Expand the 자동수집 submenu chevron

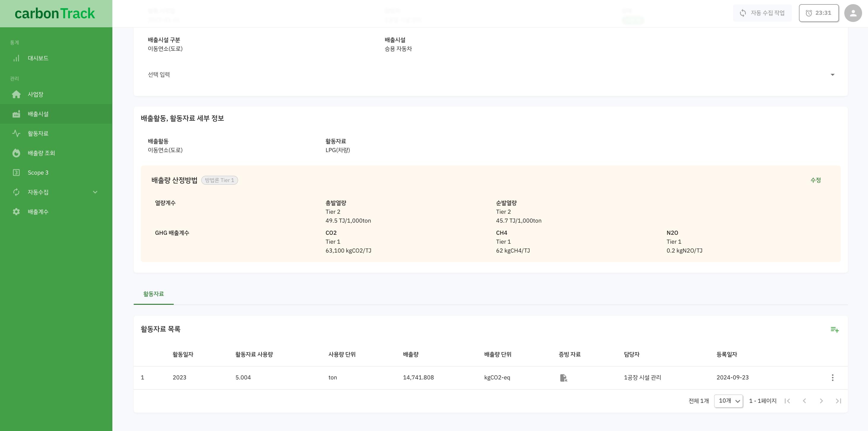[95, 192]
